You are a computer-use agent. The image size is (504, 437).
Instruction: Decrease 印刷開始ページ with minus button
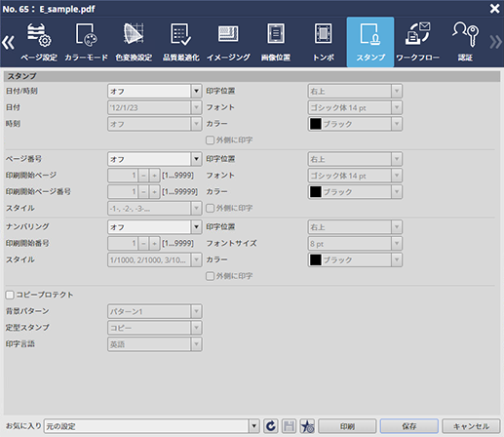[143, 176]
